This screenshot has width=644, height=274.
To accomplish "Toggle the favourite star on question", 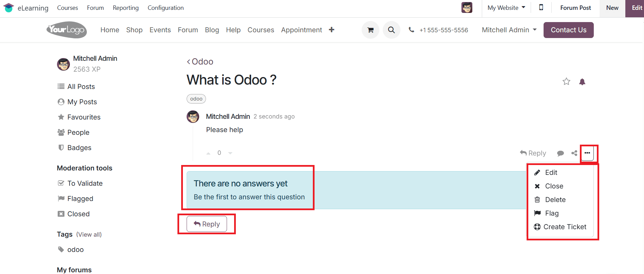I will pyautogui.click(x=566, y=81).
